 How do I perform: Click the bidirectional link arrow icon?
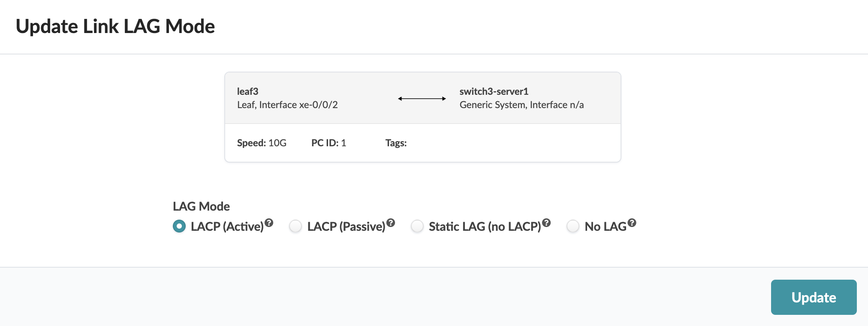pos(422,99)
